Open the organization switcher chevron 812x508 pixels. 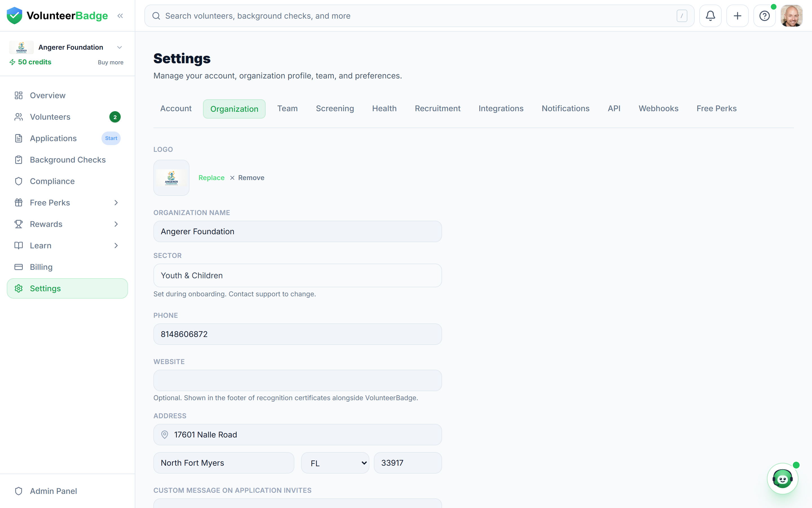120,47
